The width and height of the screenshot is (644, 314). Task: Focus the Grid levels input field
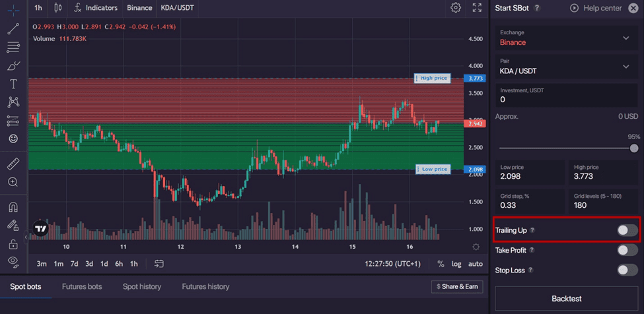[x=603, y=201]
